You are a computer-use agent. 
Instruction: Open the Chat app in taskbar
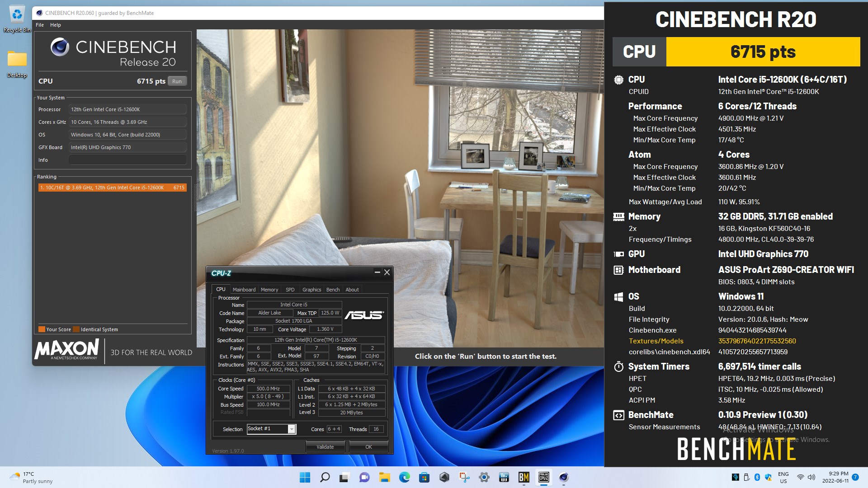[x=364, y=477]
